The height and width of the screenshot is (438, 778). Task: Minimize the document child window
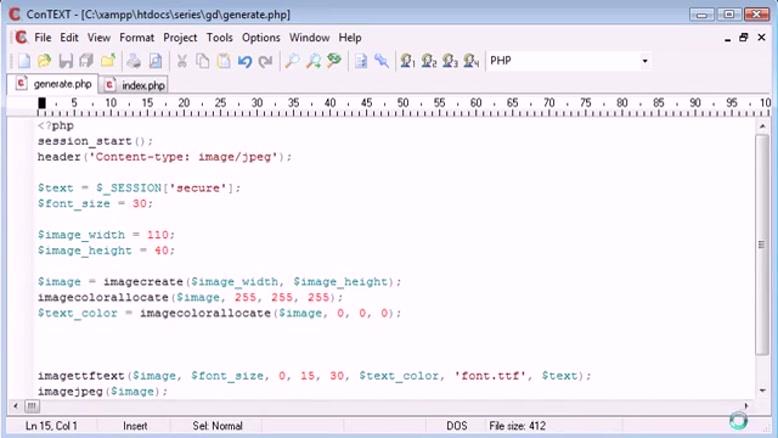(727, 38)
